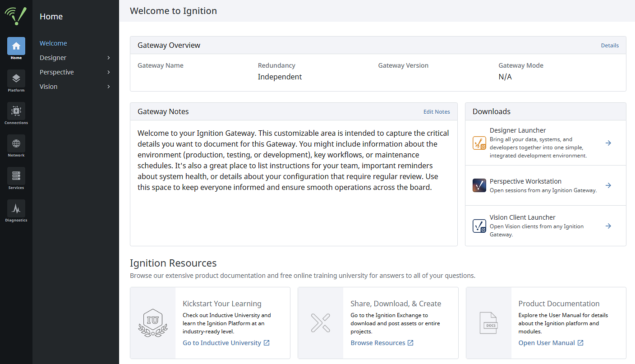635x364 pixels.
Task: Open the Platform section icon
Action: [16, 78]
